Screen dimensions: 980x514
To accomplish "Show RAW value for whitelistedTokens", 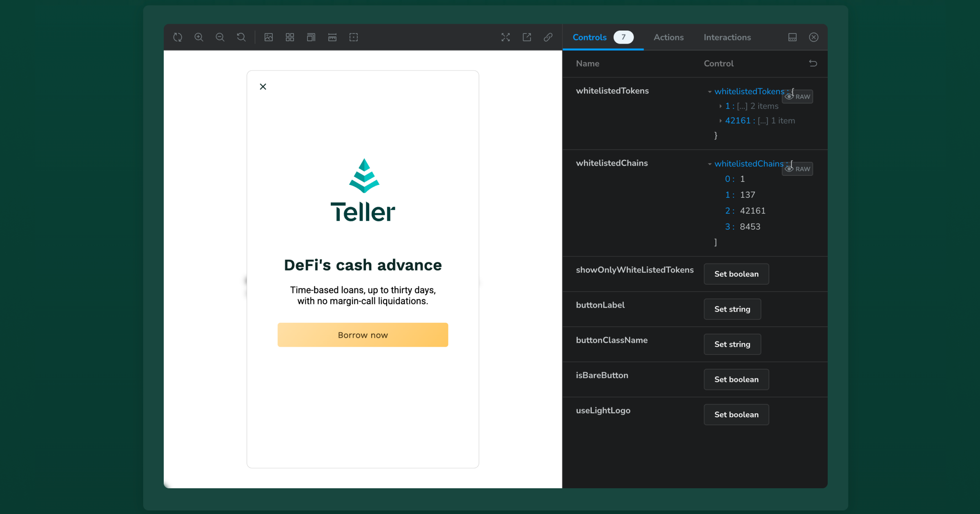I will point(797,96).
